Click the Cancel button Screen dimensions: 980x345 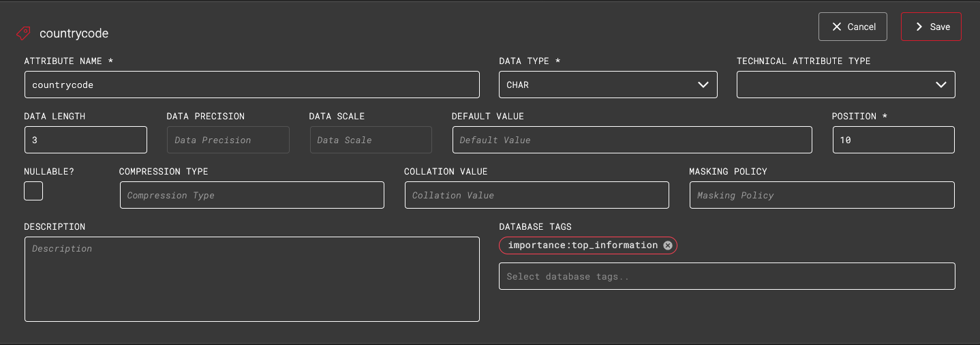853,27
